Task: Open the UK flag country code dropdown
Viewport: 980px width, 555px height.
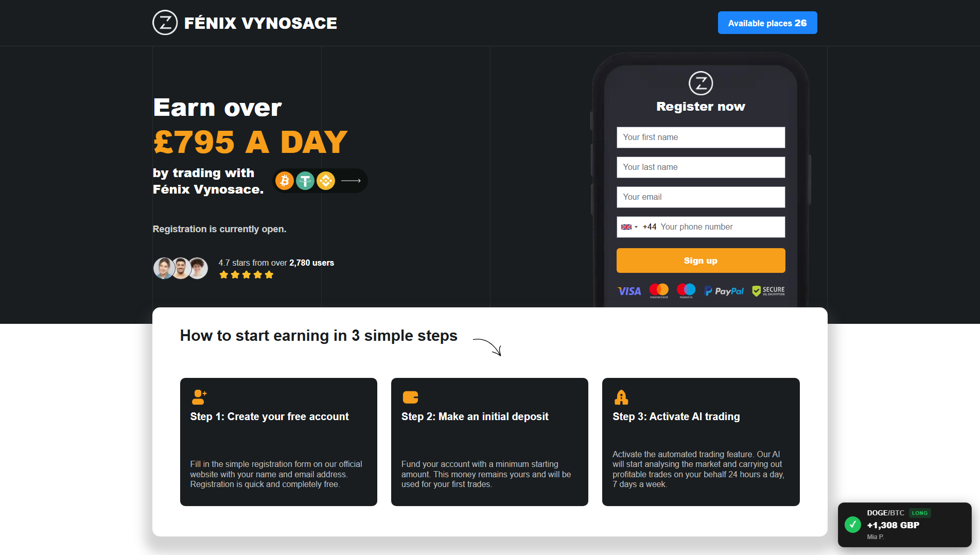Action: click(x=629, y=227)
